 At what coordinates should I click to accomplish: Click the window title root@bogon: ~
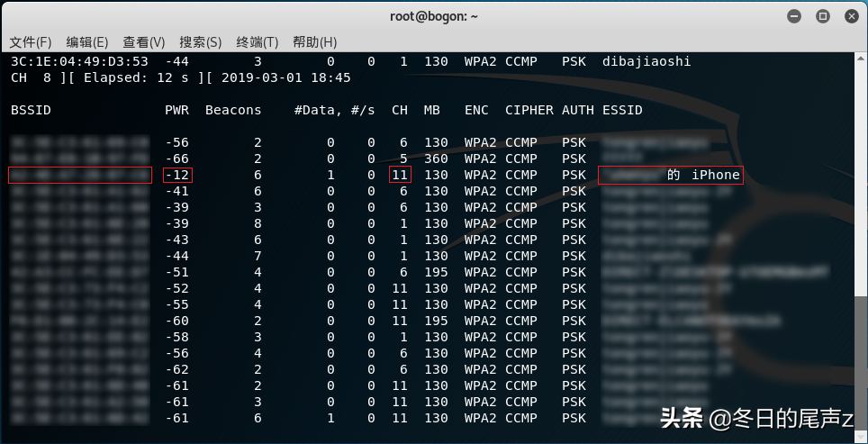coord(434,16)
